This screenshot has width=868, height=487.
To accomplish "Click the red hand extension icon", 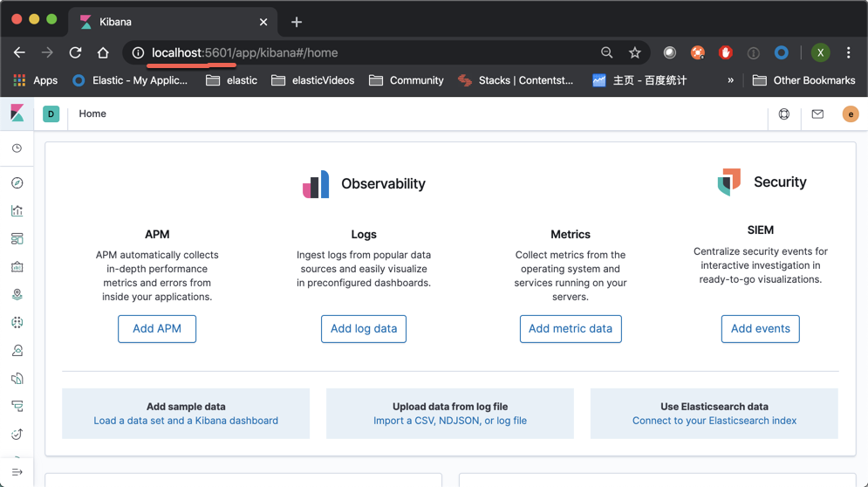I will point(725,52).
